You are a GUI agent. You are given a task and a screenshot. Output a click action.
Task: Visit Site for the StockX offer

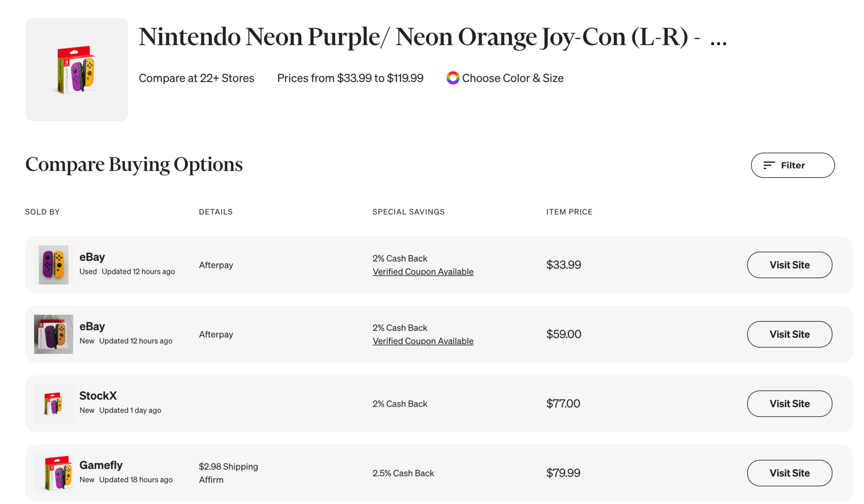pos(789,404)
